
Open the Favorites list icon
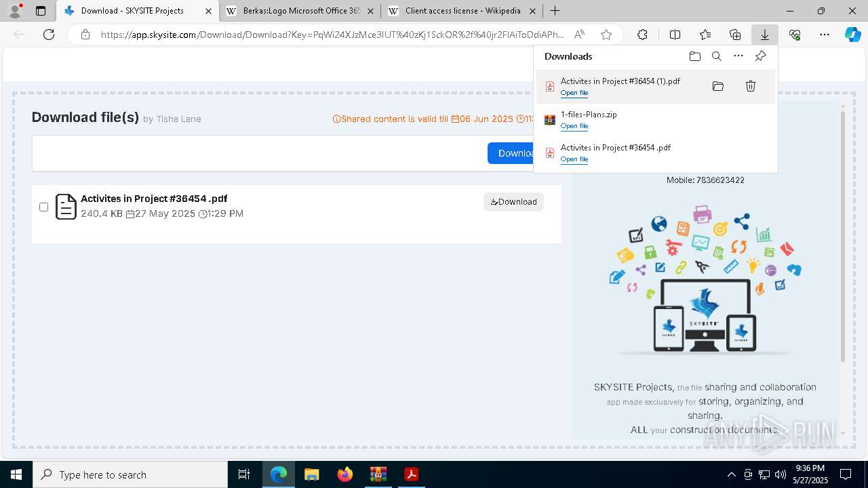point(705,35)
